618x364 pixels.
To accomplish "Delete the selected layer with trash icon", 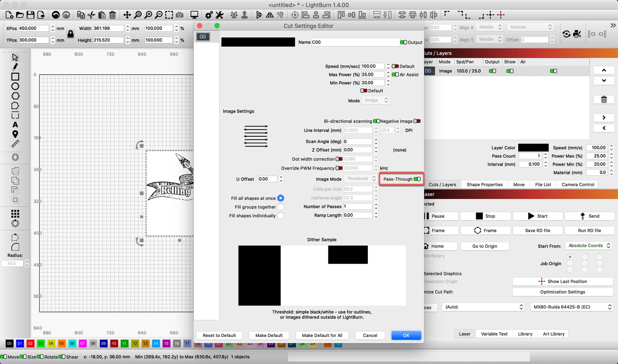I will coord(604,99).
